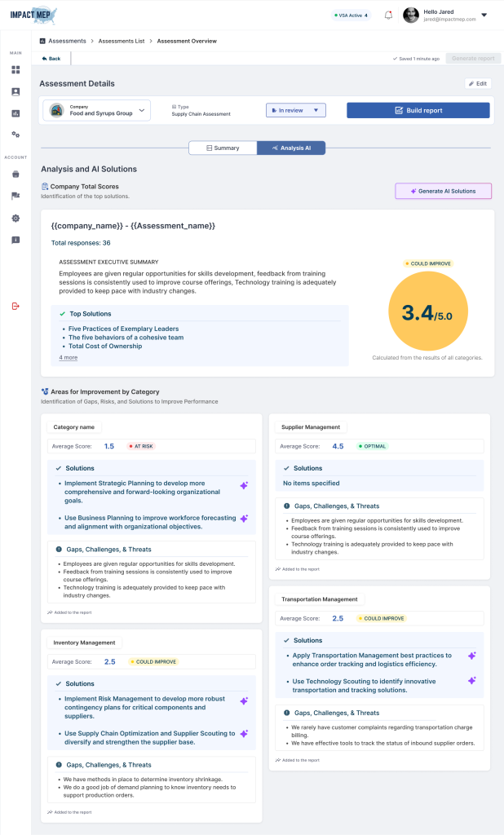Click the red logout icon
Viewport: 504px width, 835px height.
coord(15,306)
